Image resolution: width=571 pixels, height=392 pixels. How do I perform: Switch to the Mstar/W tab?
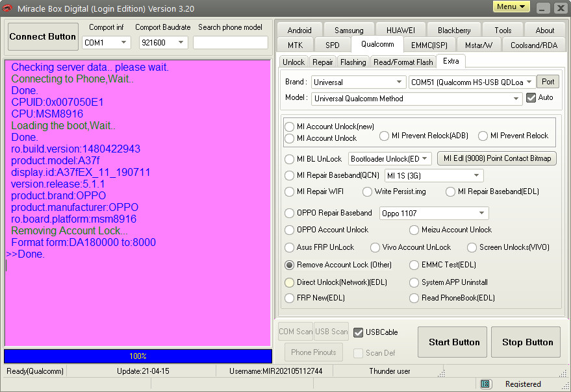(x=479, y=45)
